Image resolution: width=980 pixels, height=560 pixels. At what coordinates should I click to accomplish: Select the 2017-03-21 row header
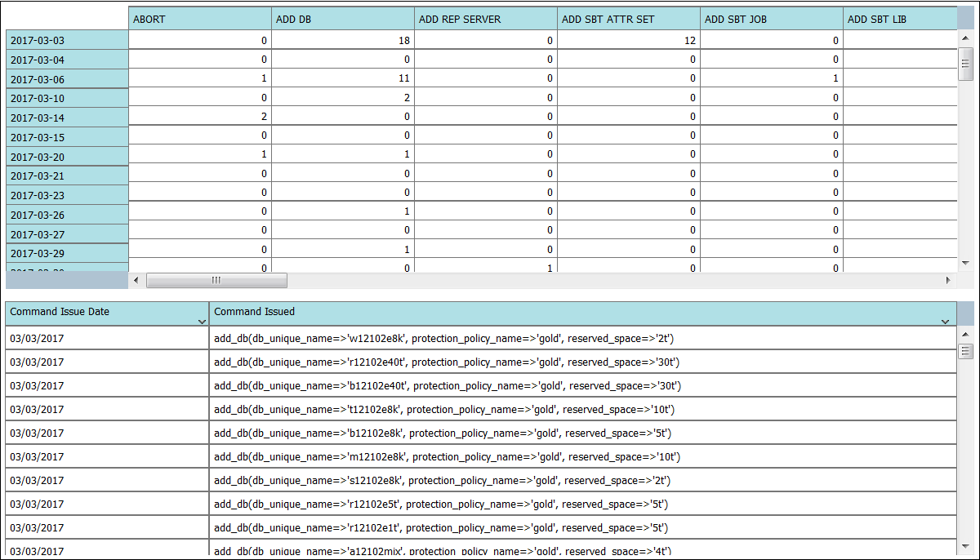tap(67, 176)
